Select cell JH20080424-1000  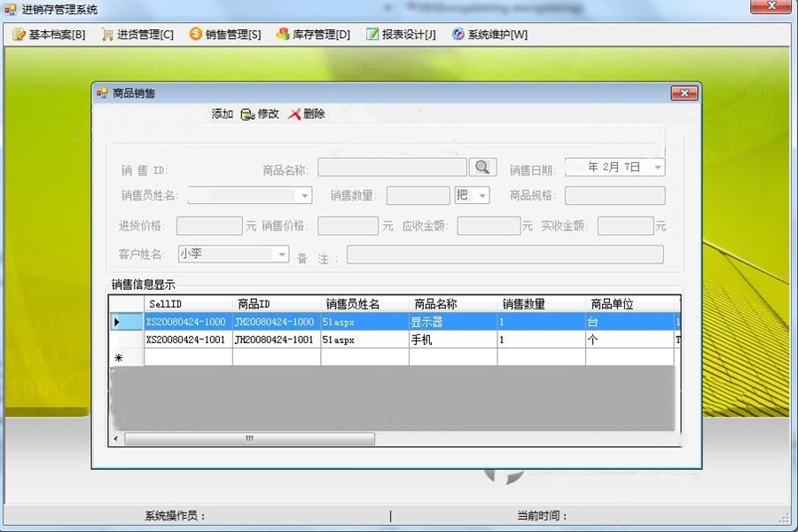[277, 322]
